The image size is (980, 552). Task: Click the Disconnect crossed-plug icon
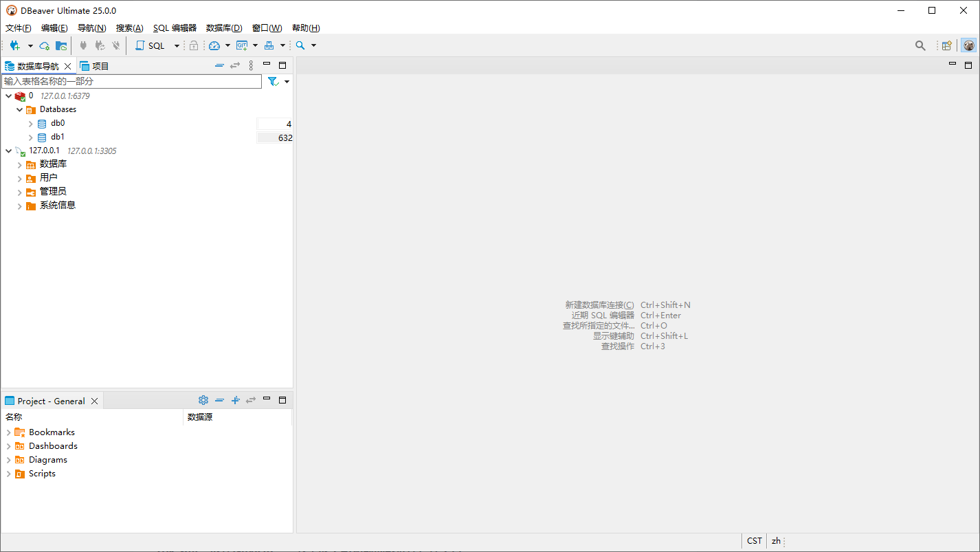(x=116, y=45)
